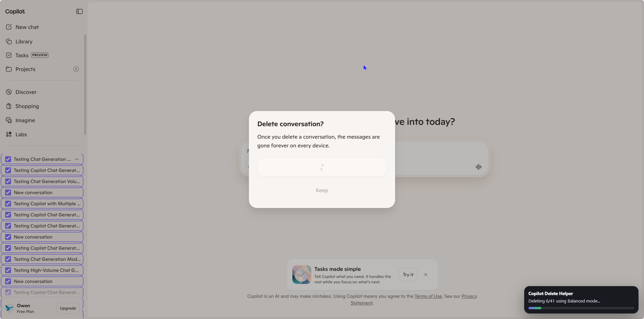Uncheck Testing High-Volume Chat G... checkbox

click(8, 270)
